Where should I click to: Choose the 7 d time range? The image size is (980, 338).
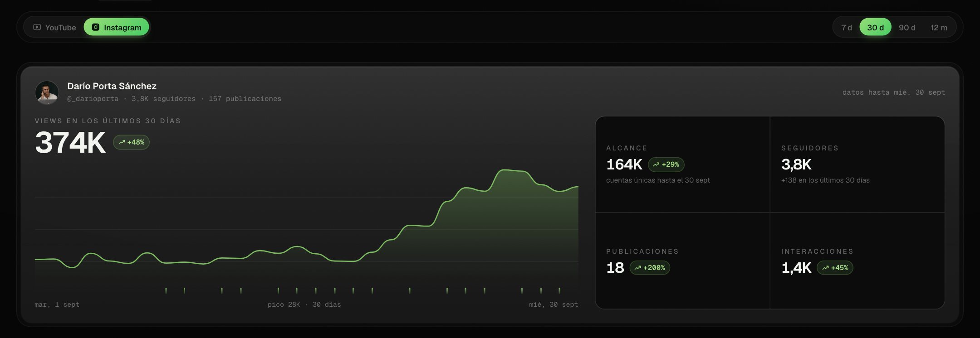pyautogui.click(x=847, y=27)
